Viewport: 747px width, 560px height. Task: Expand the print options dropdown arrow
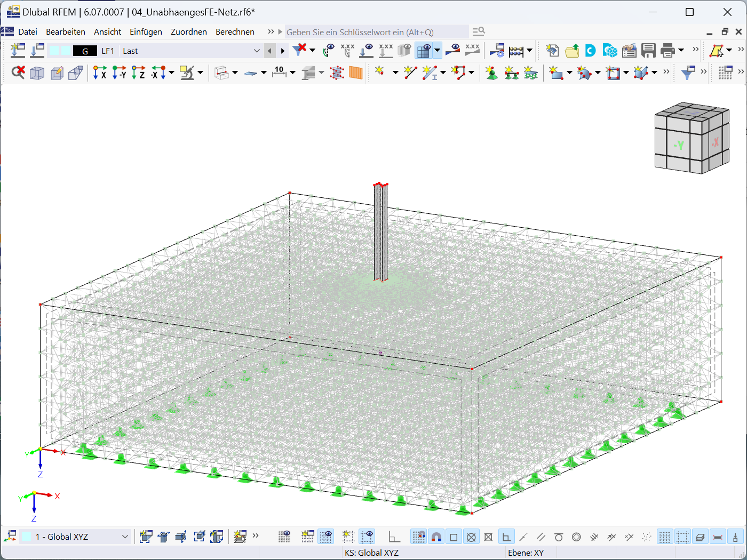tap(681, 51)
